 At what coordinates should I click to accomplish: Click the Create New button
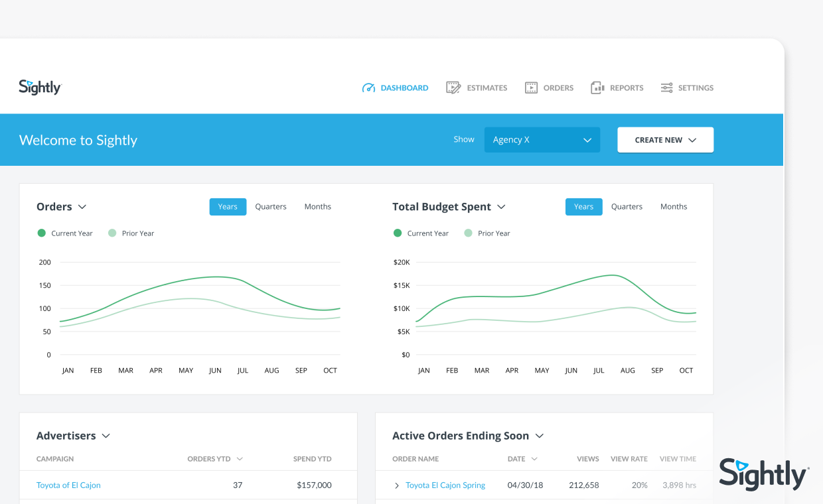coord(666,140)
